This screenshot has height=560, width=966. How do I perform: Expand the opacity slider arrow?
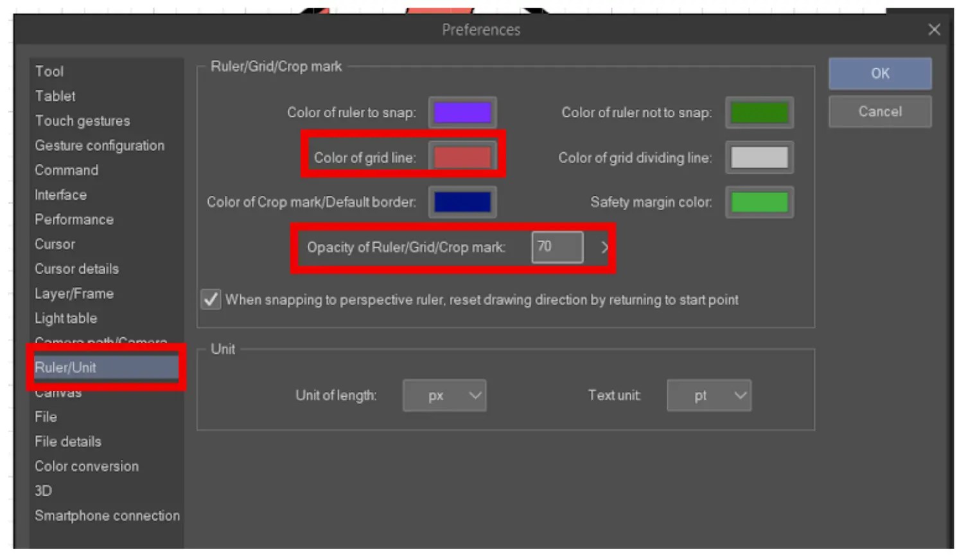[602, 247]
